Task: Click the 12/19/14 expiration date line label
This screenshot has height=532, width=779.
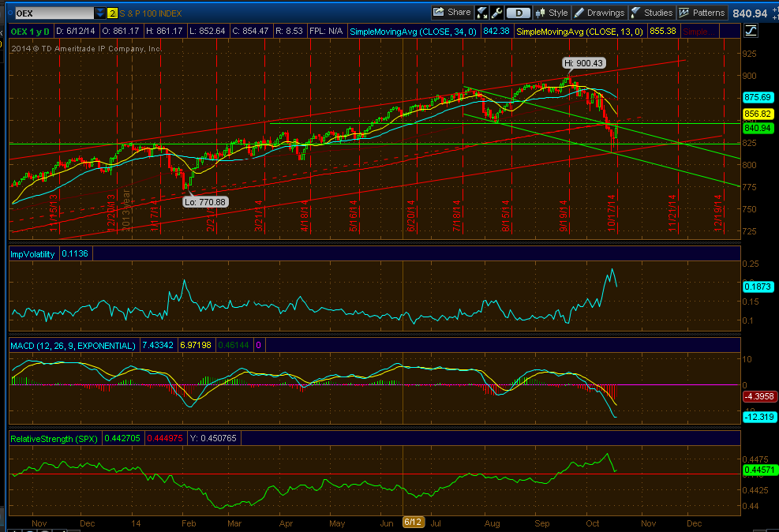Action: pyautogui.click(x=718, y=212)
